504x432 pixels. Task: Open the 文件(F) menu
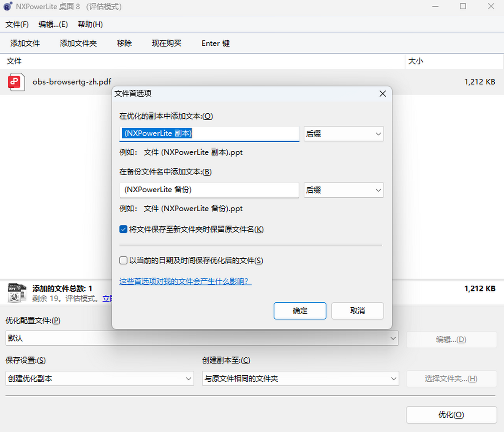17,24
